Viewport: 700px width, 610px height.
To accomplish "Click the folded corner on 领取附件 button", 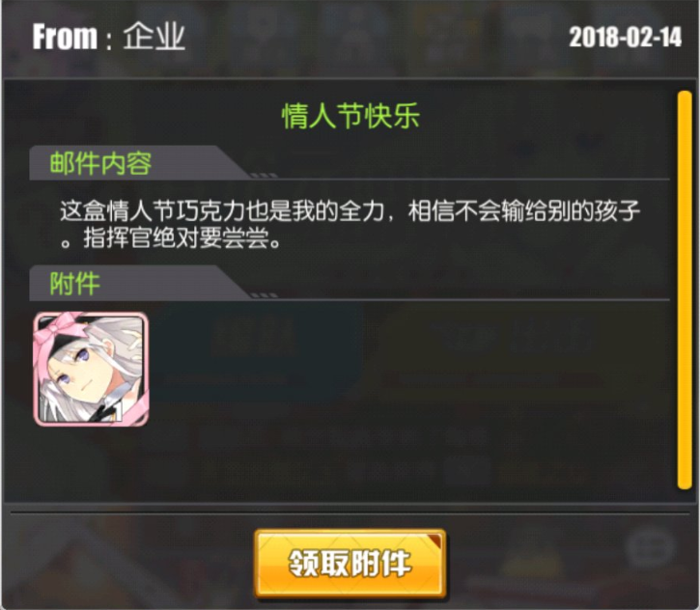I will point(434,541).
